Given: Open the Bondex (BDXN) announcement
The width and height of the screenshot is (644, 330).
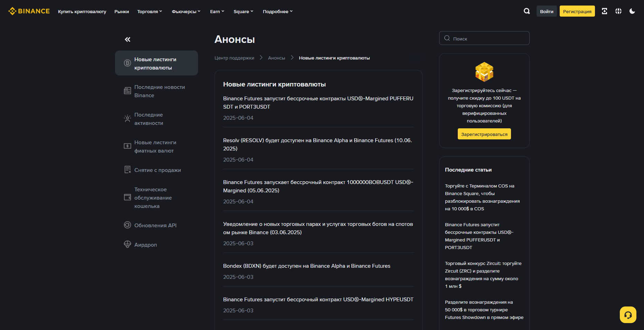Looking at the screenshot, I should point(307,266).
